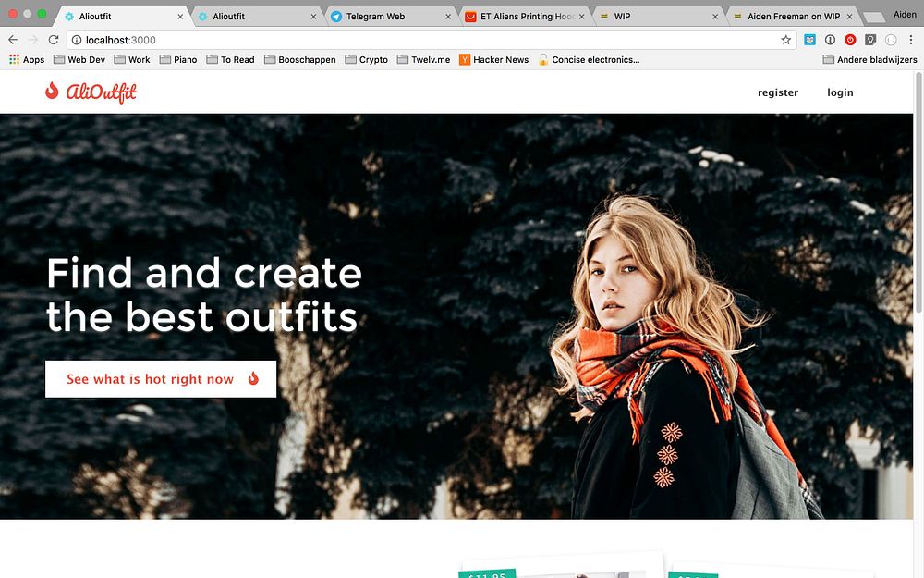Open the Crypto bookmarks folder

click(367, 59)
